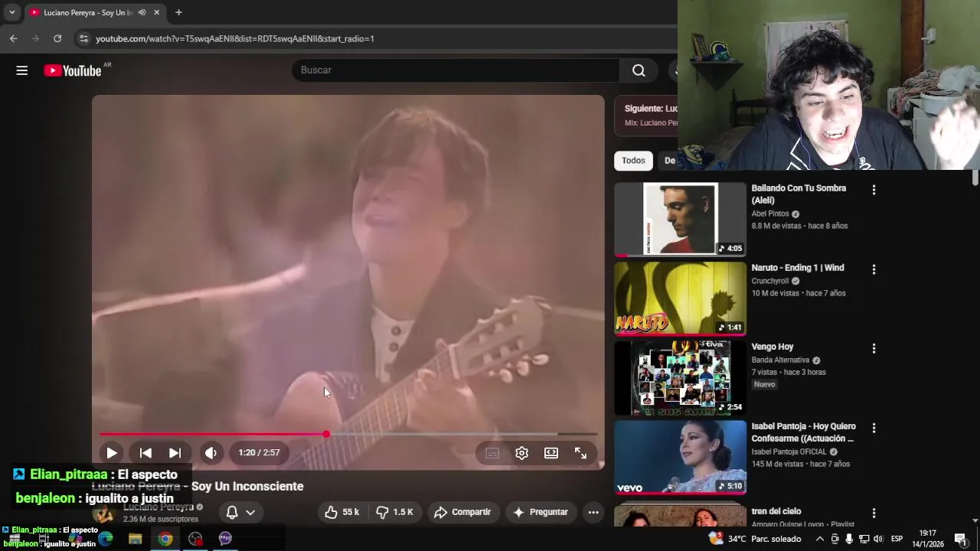Viewport: 980px width, 551px height.
Task: Open File Explorer from taskbar
Action: pos(135,539)
